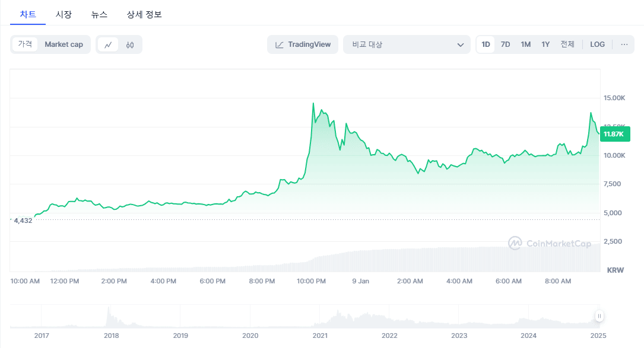Select the 7D time range

505,44
